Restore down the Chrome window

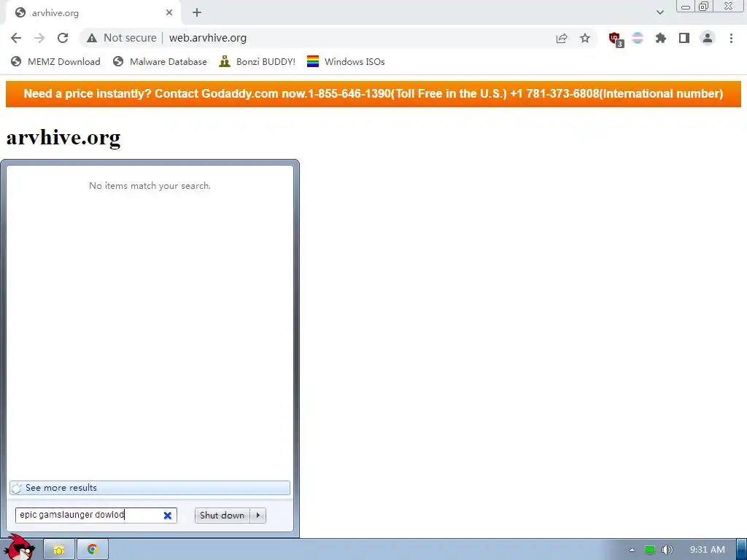703,7
